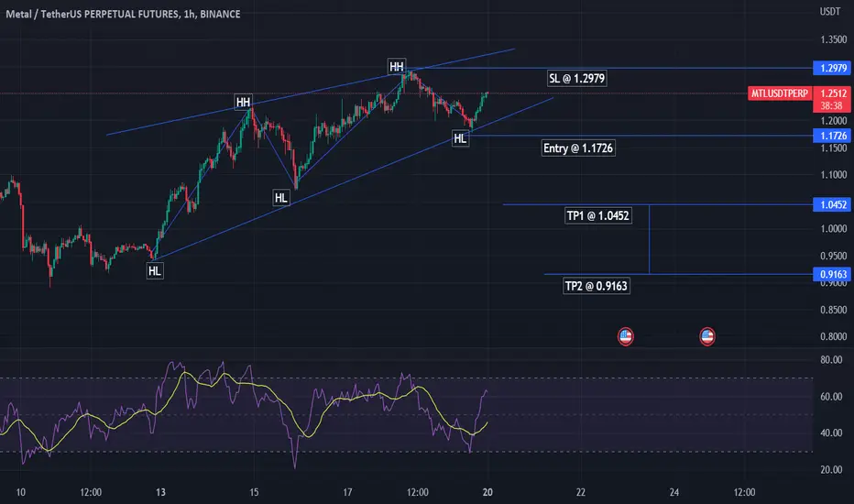Select the HL label below the mid-chart dip
854x504 pixels.
(x=281, y=198)
